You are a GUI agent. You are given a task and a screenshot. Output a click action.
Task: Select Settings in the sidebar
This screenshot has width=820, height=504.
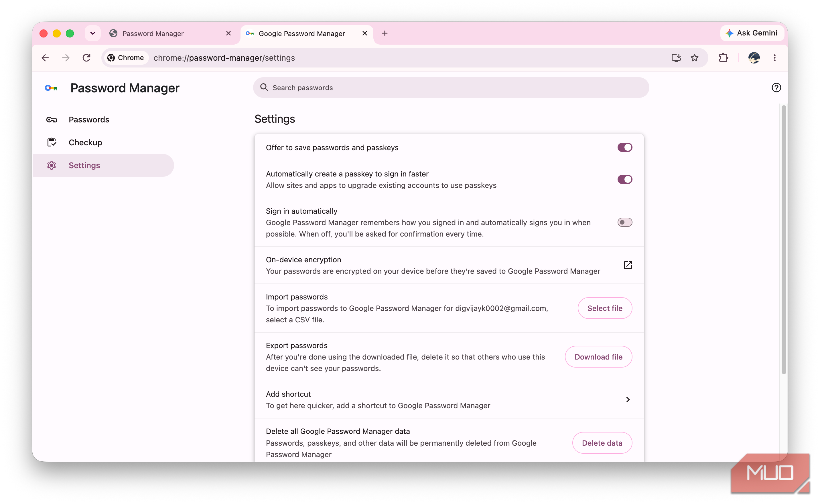coord(103,165)
